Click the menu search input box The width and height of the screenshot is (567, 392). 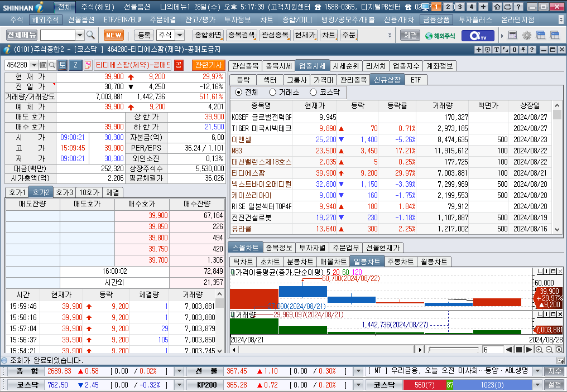pos(58,35)
